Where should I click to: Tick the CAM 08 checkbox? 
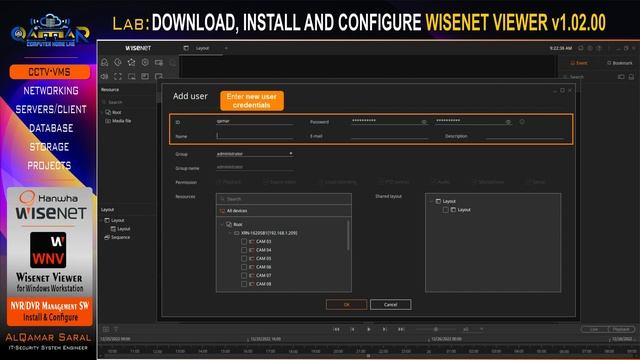tap(244, 284)
